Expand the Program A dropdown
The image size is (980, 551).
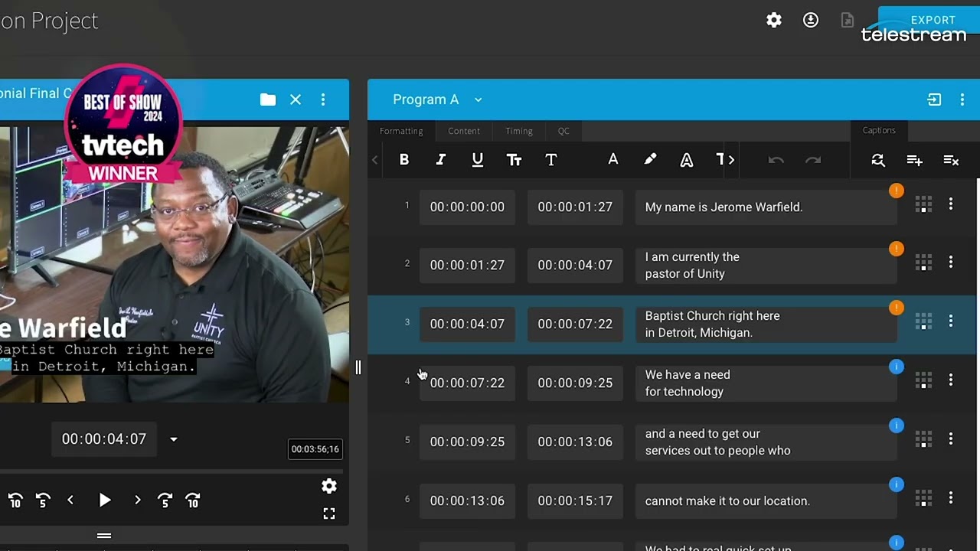[x=479, y=99]
